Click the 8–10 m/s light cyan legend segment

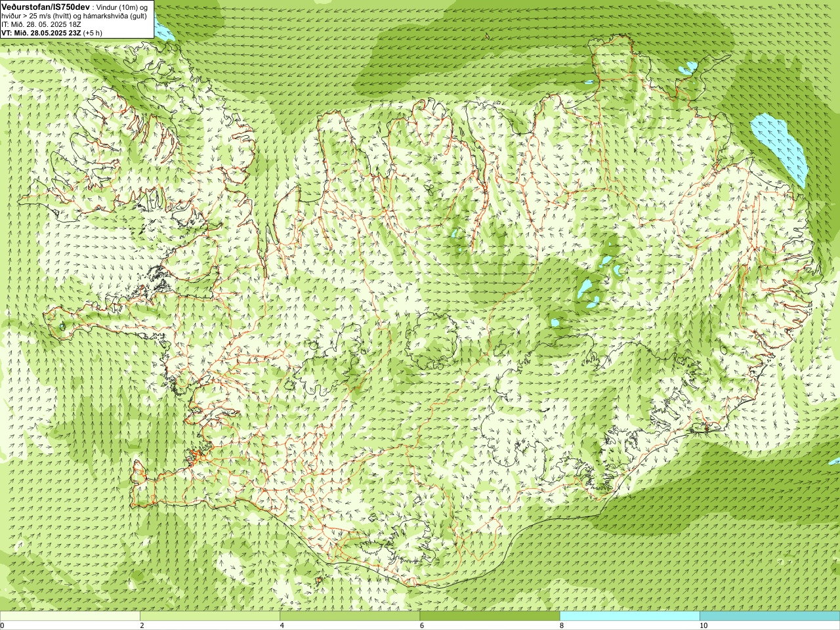(x=629, y=616)
